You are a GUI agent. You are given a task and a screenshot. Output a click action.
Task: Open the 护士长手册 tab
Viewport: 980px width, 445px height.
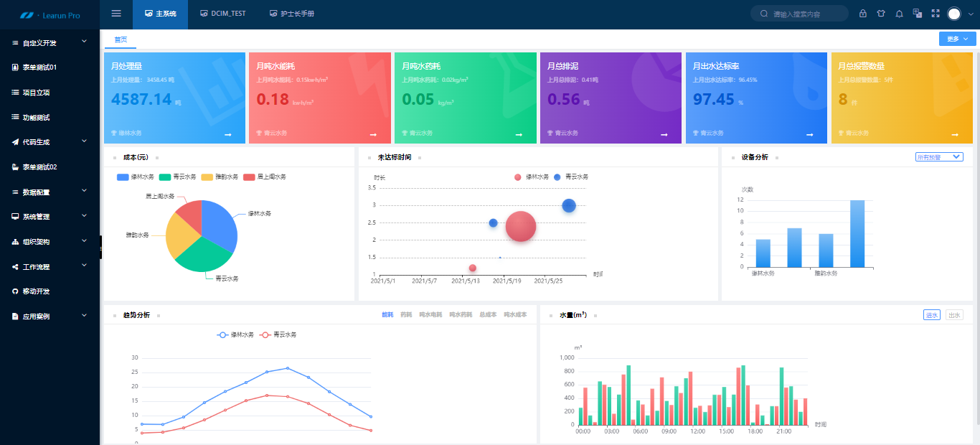291,14
